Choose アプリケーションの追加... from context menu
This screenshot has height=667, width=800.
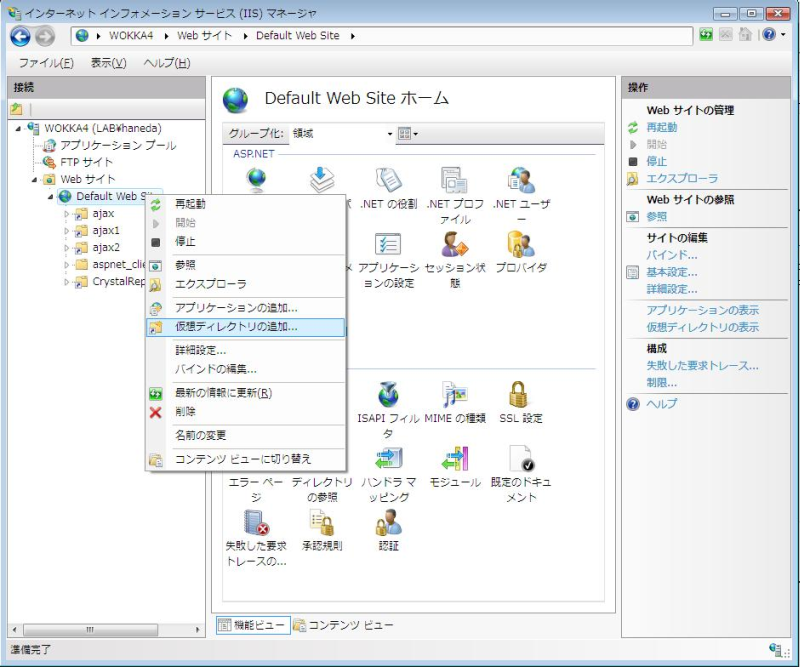point(245,308)
